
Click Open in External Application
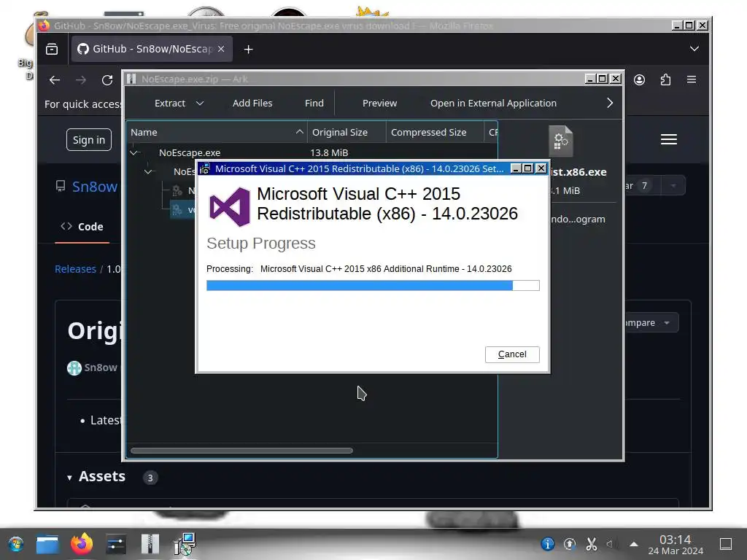coord(493,104)
